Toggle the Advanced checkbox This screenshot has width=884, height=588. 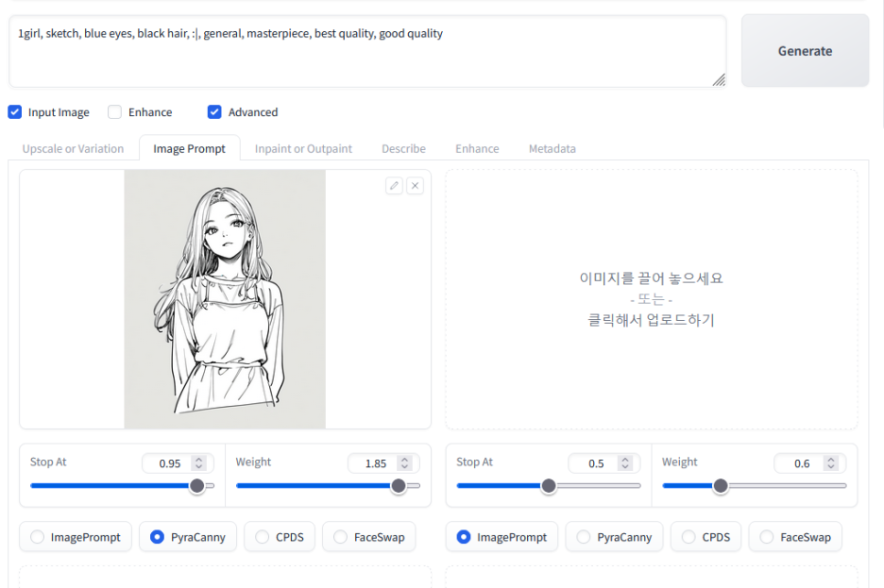(x=214, y=112)
